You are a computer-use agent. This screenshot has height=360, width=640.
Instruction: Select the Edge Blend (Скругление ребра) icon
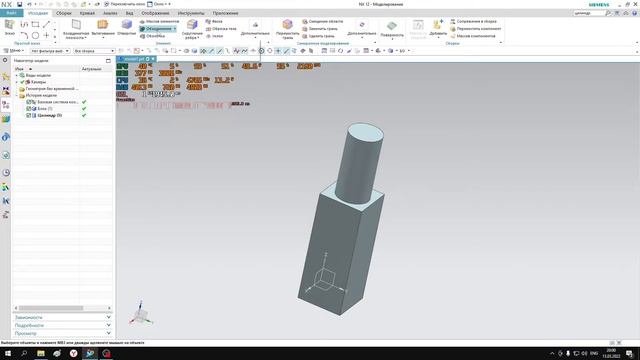tap(192, 24)
